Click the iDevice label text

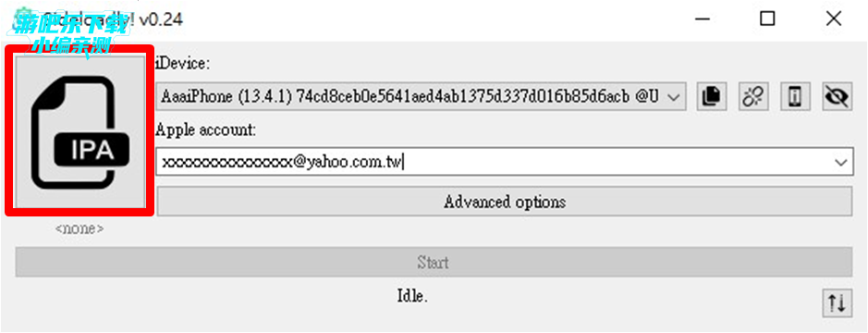(x=183, y=64)
